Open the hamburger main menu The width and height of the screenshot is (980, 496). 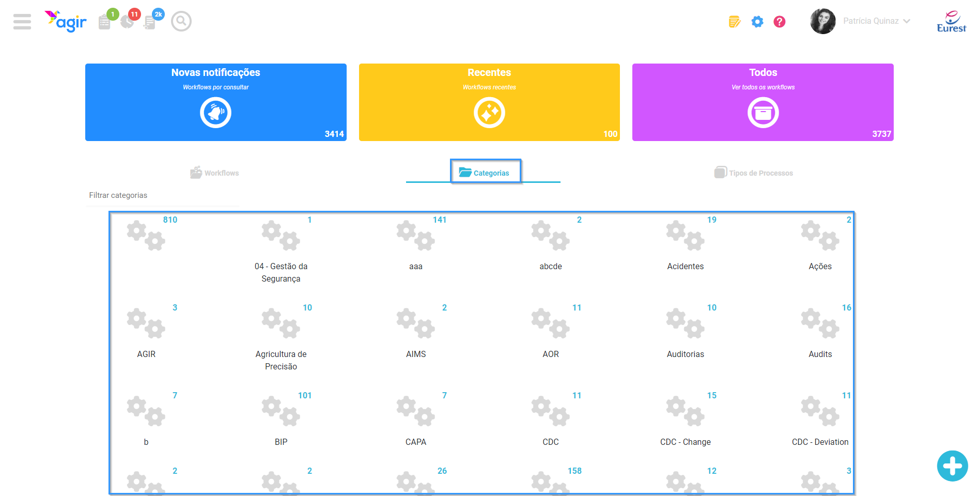coord(22,21)
